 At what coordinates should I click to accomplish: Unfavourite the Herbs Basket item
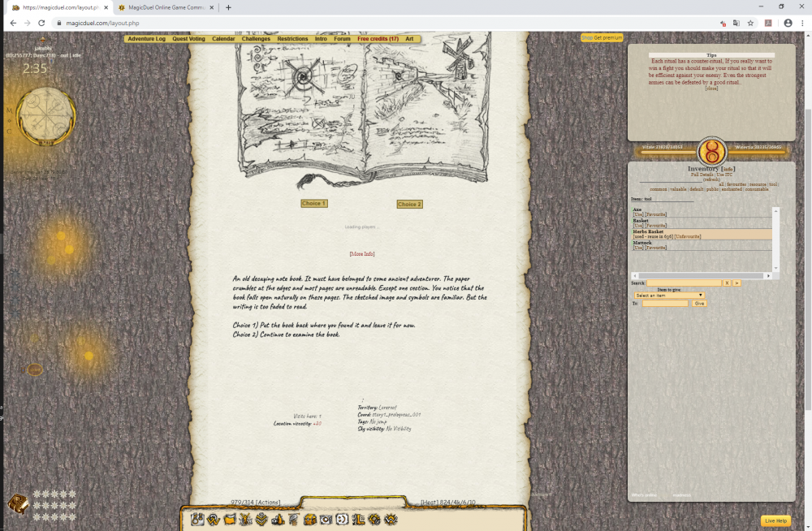pyautogui.click(x=689, y=236)
